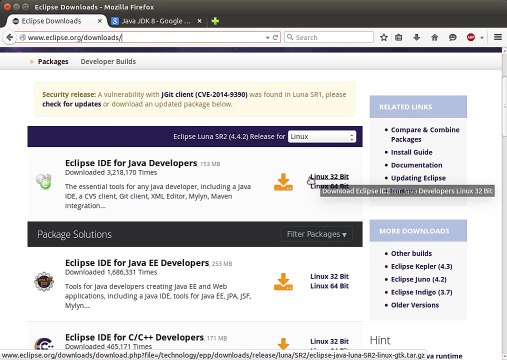The width and height of the screenshot is (507, 360).
Task: Click the RELATED LINKS heading
Action: pyautogui.click(x=406, y=107)
